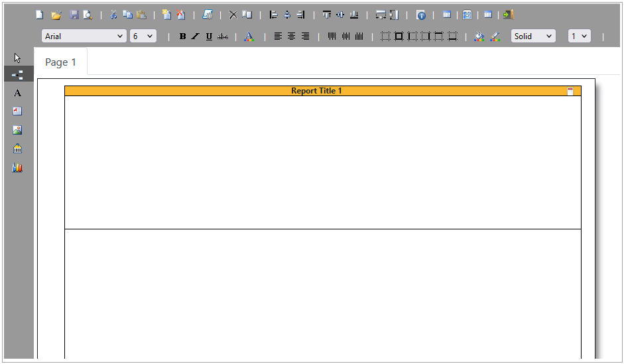Delete selected object with the black X icon

pyautogui.click(x=233, y=15)
